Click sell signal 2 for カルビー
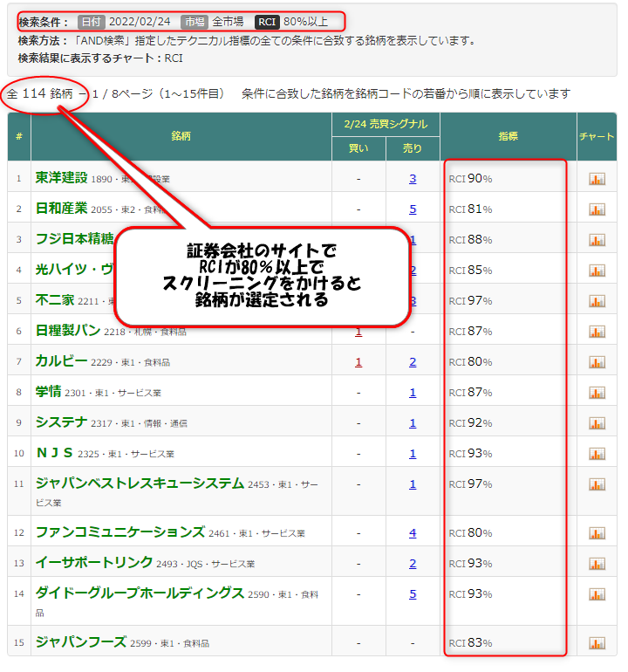Image resolution: width=628 pixels, height=672 pixels. pos(413,362)
